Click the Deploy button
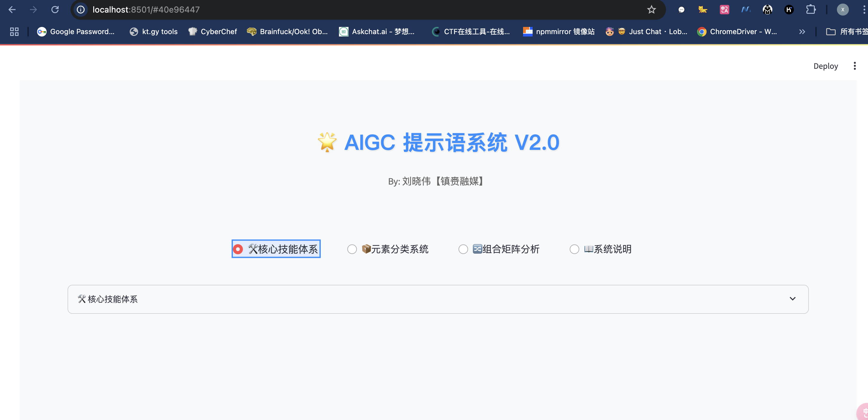This screenshot has height=420, width=868. coord(825,66)
